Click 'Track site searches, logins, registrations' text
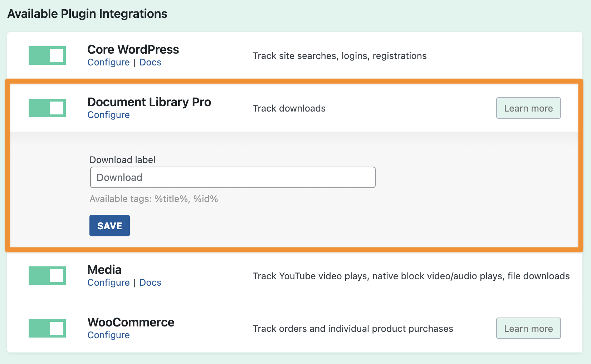This screenshot has width=591, height=364. click(340, 56)
